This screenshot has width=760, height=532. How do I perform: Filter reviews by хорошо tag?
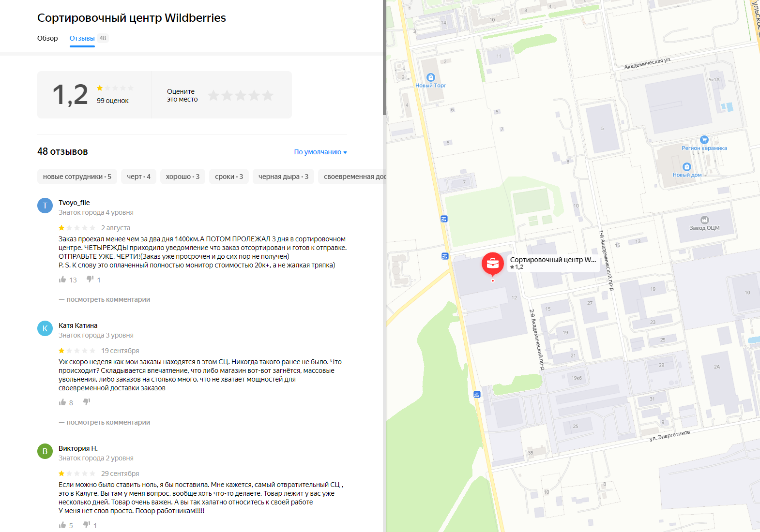(182, 177)
